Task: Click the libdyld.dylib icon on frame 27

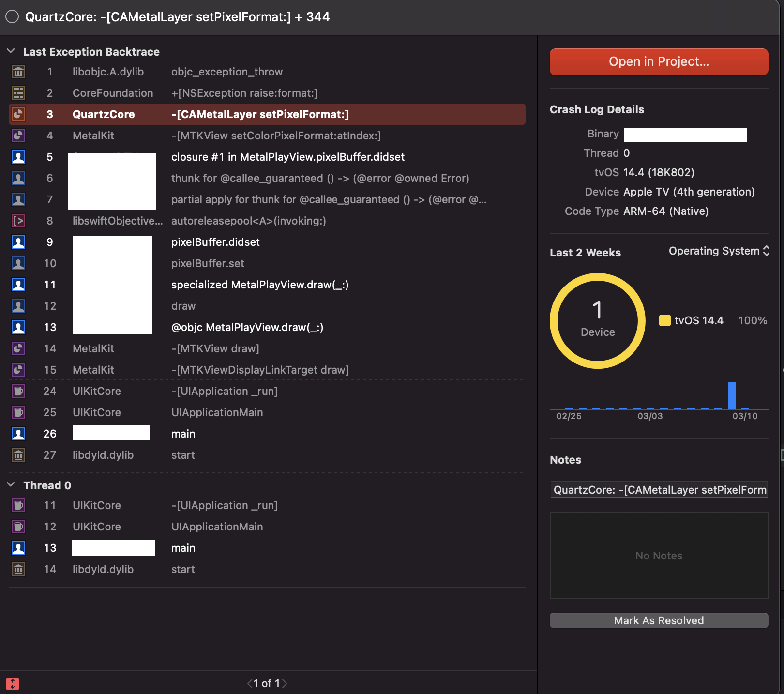Action: (18, 455)
